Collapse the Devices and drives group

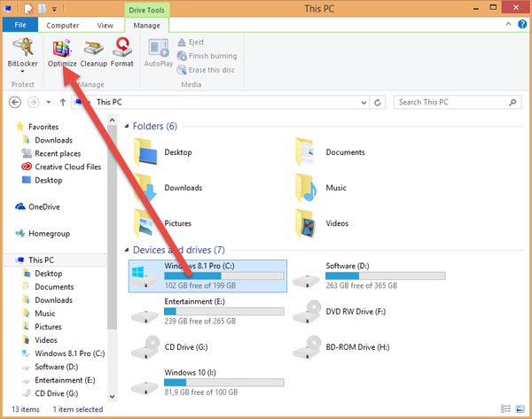click(x=127, y=250)
